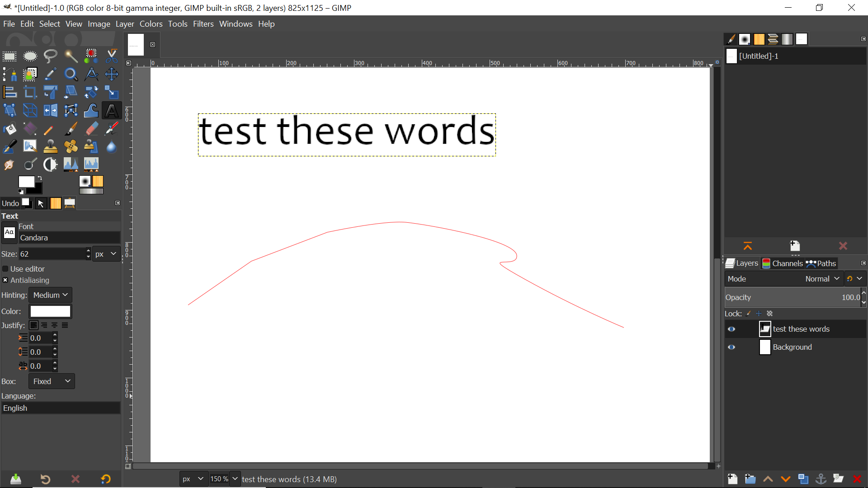Select the Zoom magnifier tool
The image size is (868, 488).
coord(71,74)
